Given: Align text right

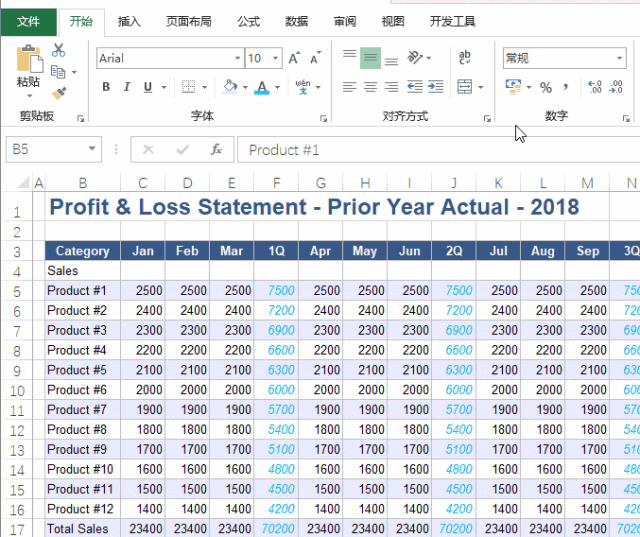Looking at the screenshot, I should (391, 87).
